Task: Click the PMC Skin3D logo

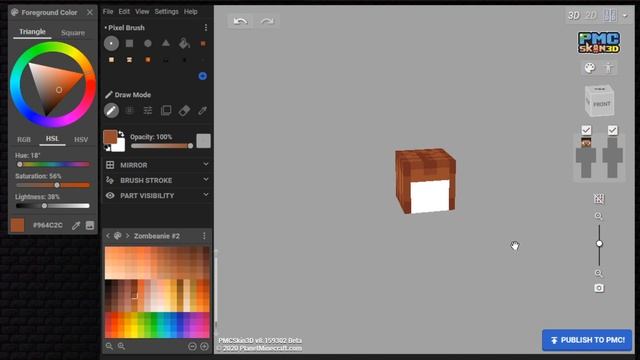Action: coord(599,43)
